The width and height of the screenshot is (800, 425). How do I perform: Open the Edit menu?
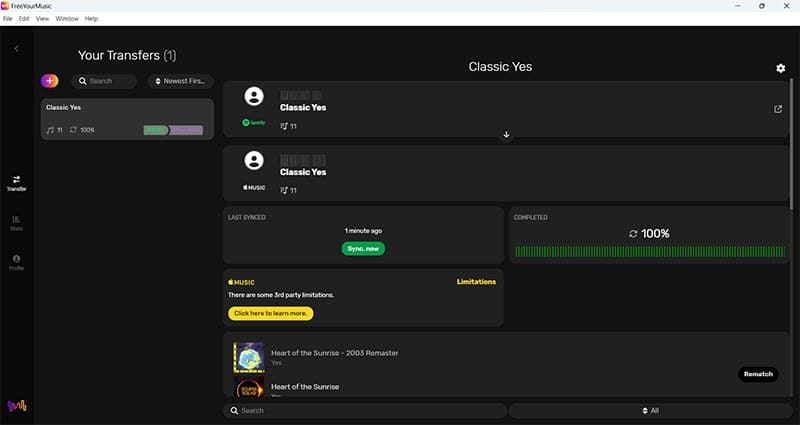(x=24, y=18)
